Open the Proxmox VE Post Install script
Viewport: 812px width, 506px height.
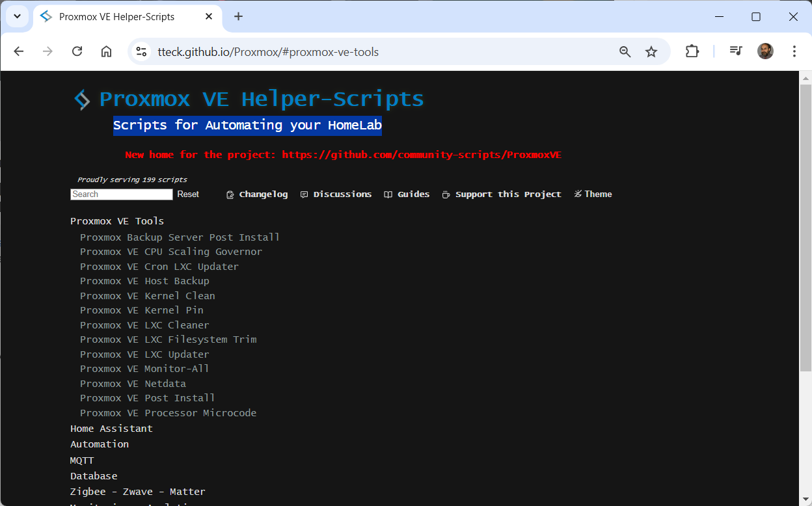pos(147,398)
